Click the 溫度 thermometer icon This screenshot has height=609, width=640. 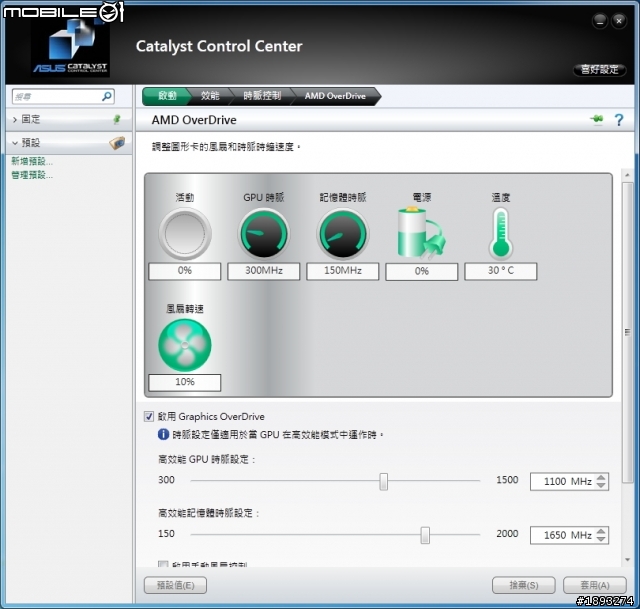[501, 233]
